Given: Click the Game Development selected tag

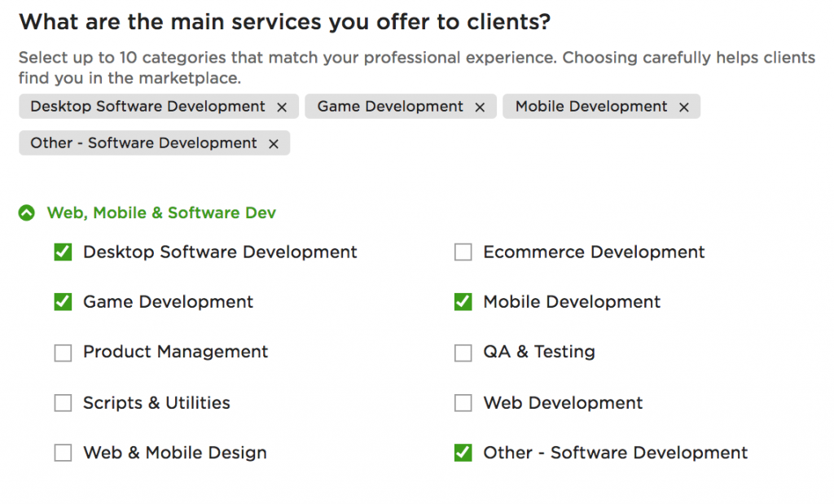Looking at the screenshot, I should (389, 107).
